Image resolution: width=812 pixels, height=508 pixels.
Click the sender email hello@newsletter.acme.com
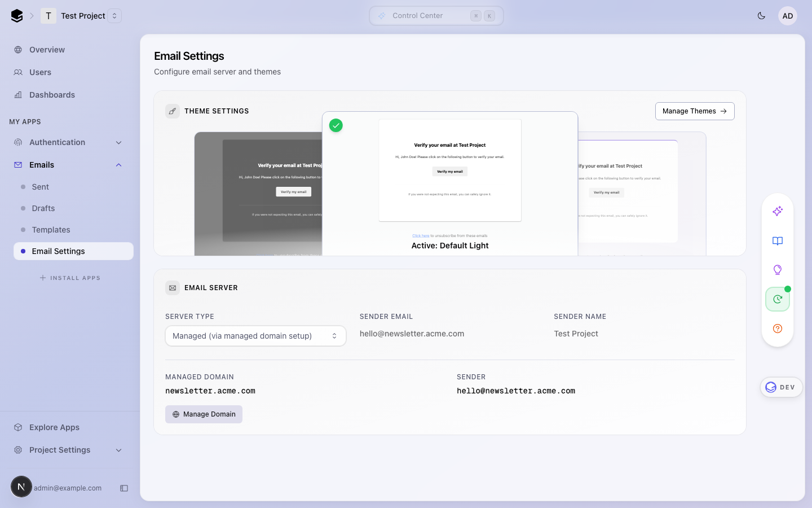pyautogui.click(x=412, y=334)
